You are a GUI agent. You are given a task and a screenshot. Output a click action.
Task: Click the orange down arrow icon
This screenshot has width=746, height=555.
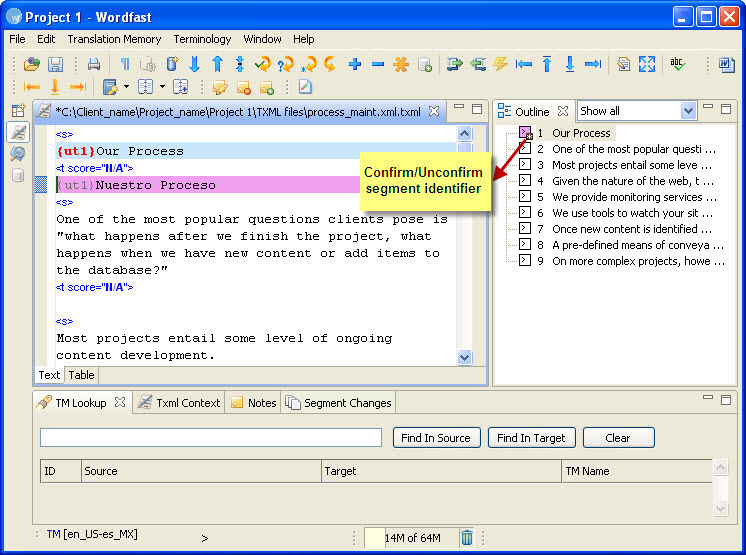coord(55,87)
